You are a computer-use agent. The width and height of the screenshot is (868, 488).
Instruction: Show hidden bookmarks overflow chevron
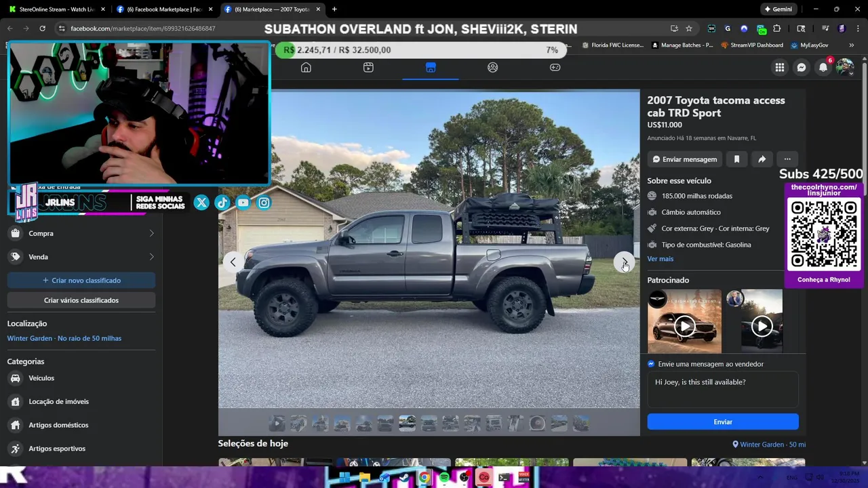point(851,45)
